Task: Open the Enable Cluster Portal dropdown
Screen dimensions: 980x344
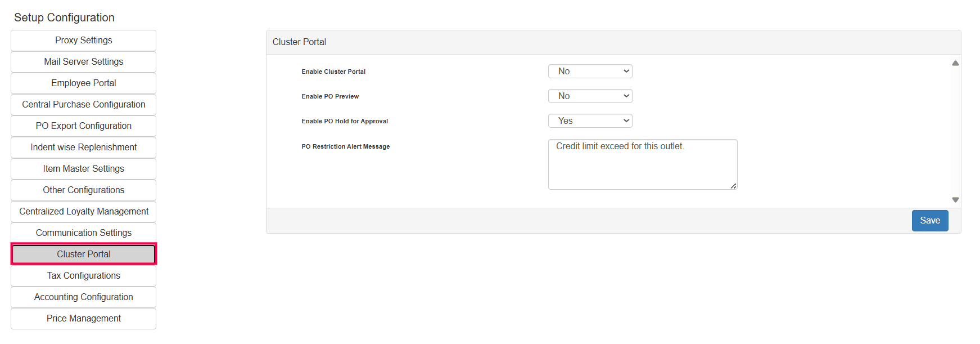Action: point(590,72)
